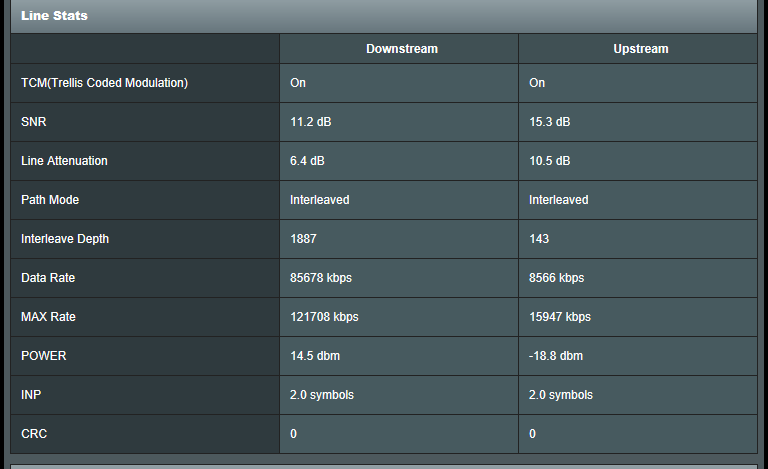Select the Line Attenuation row label

click(x=64, y=161)
